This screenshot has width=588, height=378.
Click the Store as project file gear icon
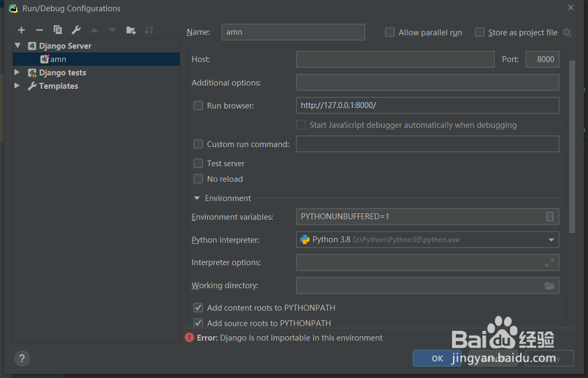click(567, 33)
